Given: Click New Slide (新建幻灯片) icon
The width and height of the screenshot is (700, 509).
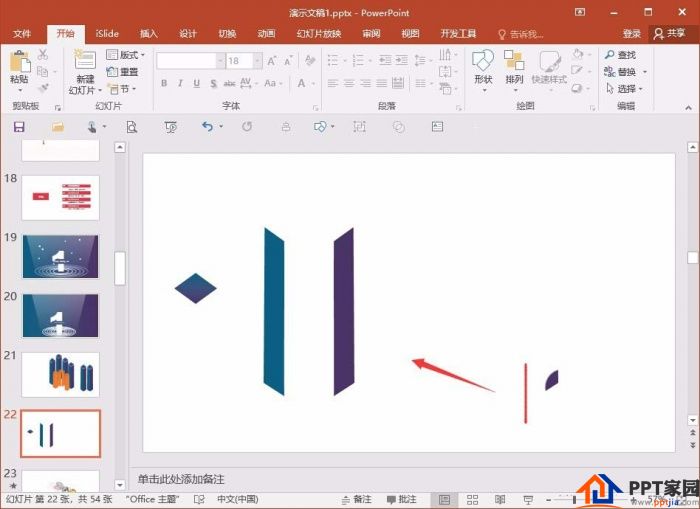Looking at the screenshot, I should (85, 62).
